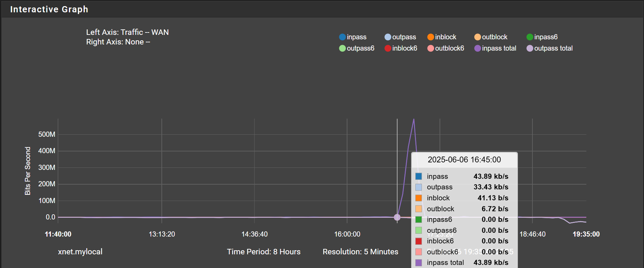Click the 400M y-axis label
Image resolution: width=644 pixels, height=268 pixels.
[47, 151]
